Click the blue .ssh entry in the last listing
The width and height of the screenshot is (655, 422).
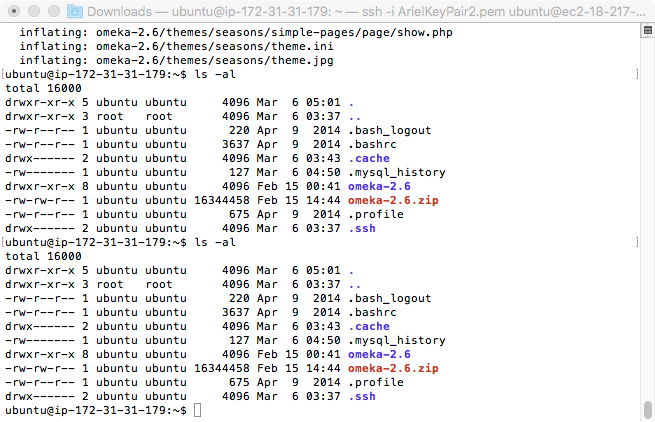point(362,397)
